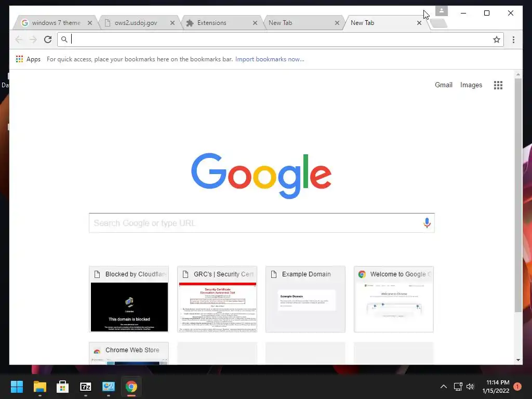Open the Apps shortcut in bookmarks bar

coord(28,59)
